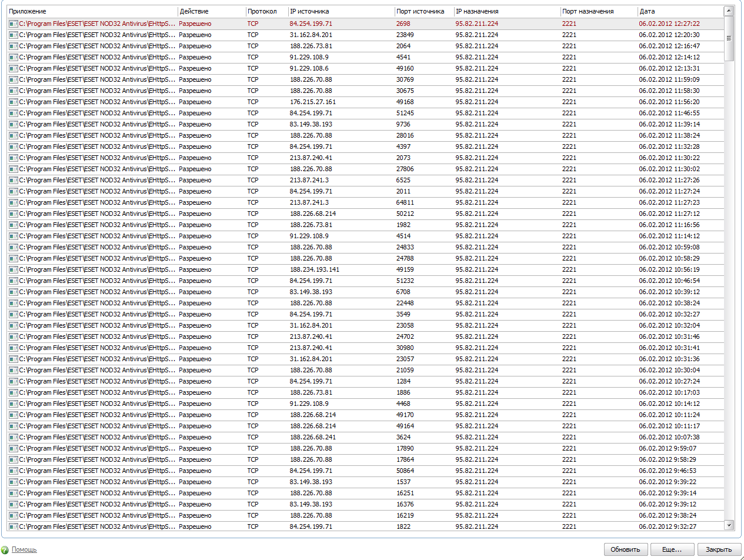
Task: Select date 06.02.2012 12:14:12
Action: pyautogui.click(x=669, y=58)
